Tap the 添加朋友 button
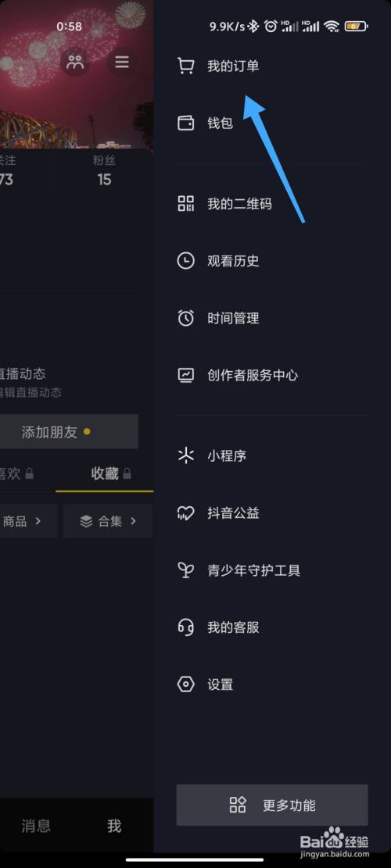The height and width of the screenshot is (868, 391). pos(69,432)
